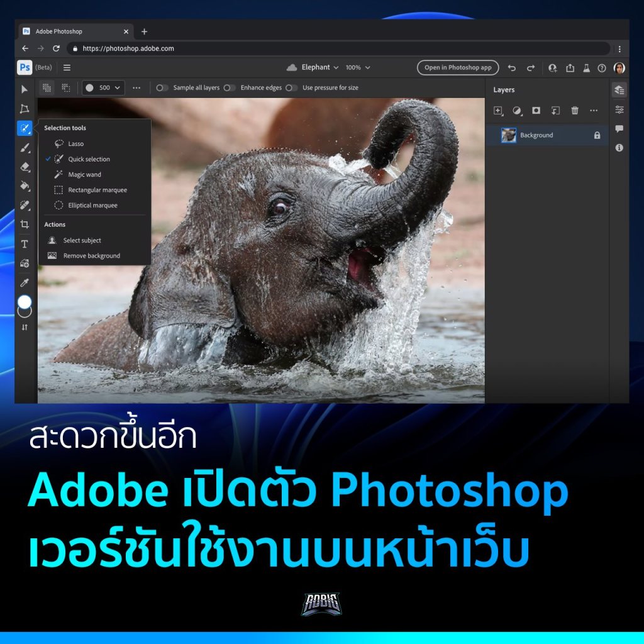The height and width of the screenshot is (644, 644).
Task: Click the Undo arrow in header
Action: (511, 68)
